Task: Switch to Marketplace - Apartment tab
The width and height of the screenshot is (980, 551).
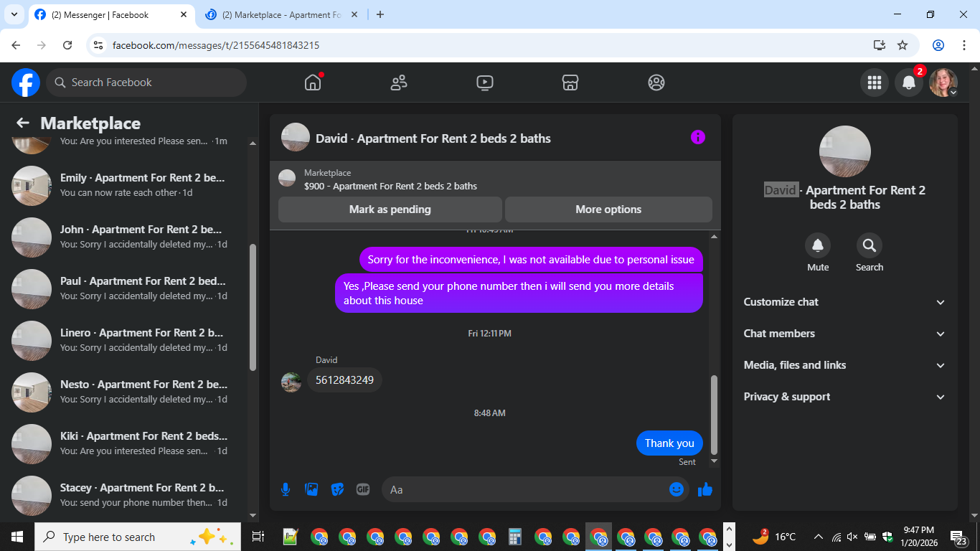Action: coord(281,15)
